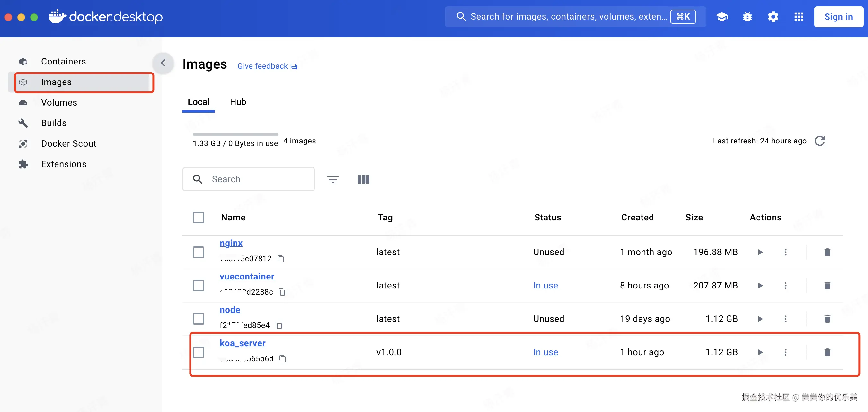Focus the images Search input field

click(x=248, y=179)
